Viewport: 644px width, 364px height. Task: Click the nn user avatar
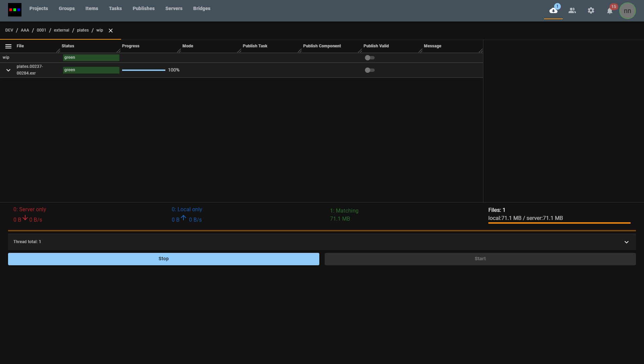tap(627, 11)
